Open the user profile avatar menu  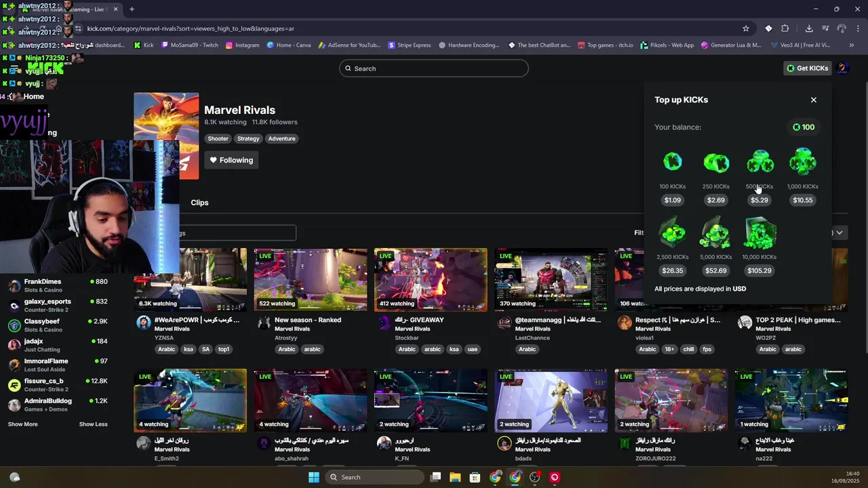(843, 68)
